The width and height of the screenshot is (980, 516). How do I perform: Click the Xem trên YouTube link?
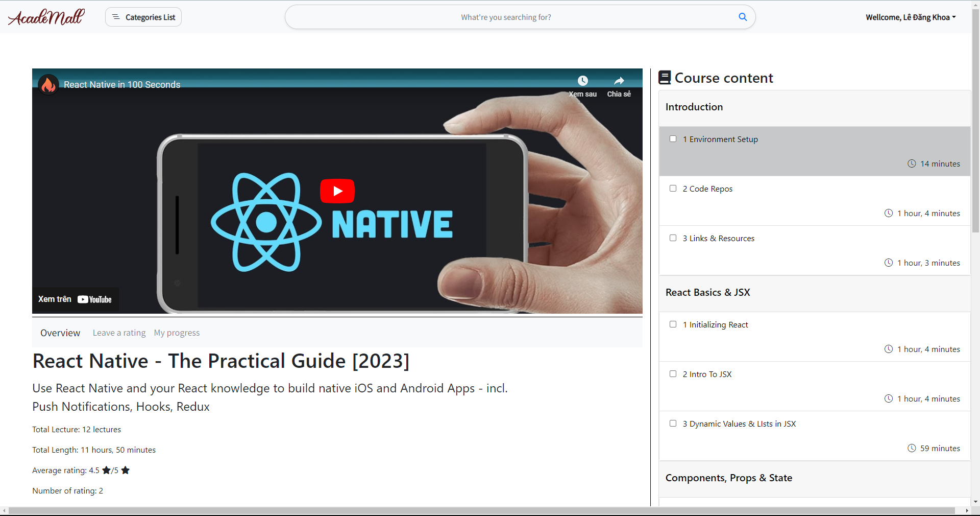tap(75, 299)
